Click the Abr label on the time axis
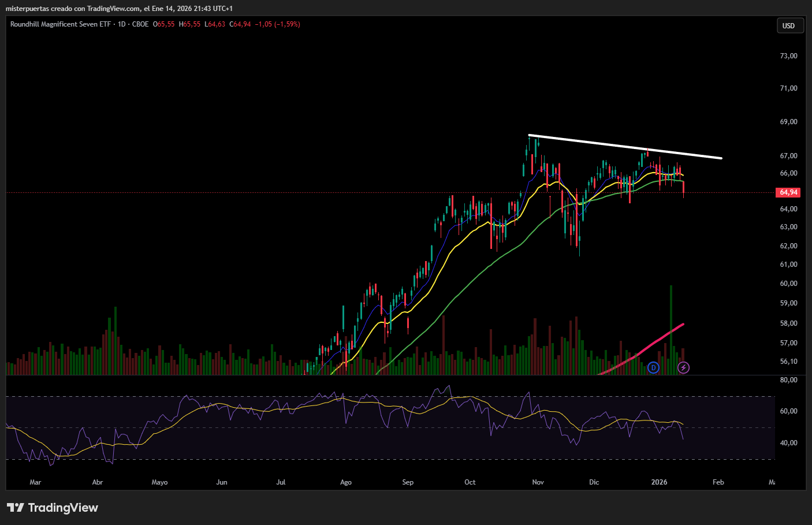 tap(98, 482)
